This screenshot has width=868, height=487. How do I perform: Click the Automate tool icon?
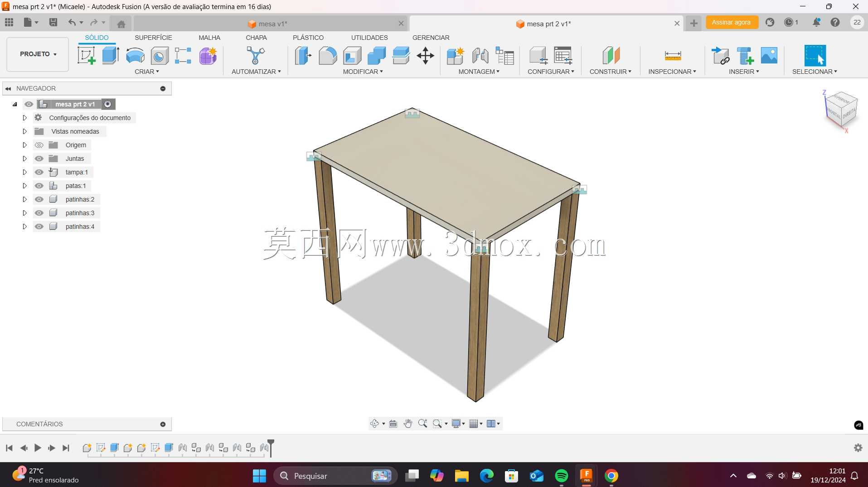tap(256, 56)
